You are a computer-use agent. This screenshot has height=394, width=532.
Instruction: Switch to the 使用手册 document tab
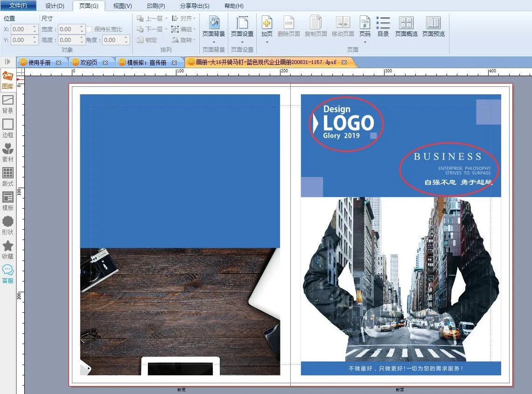pyautogui.click(x=39, y=63)
